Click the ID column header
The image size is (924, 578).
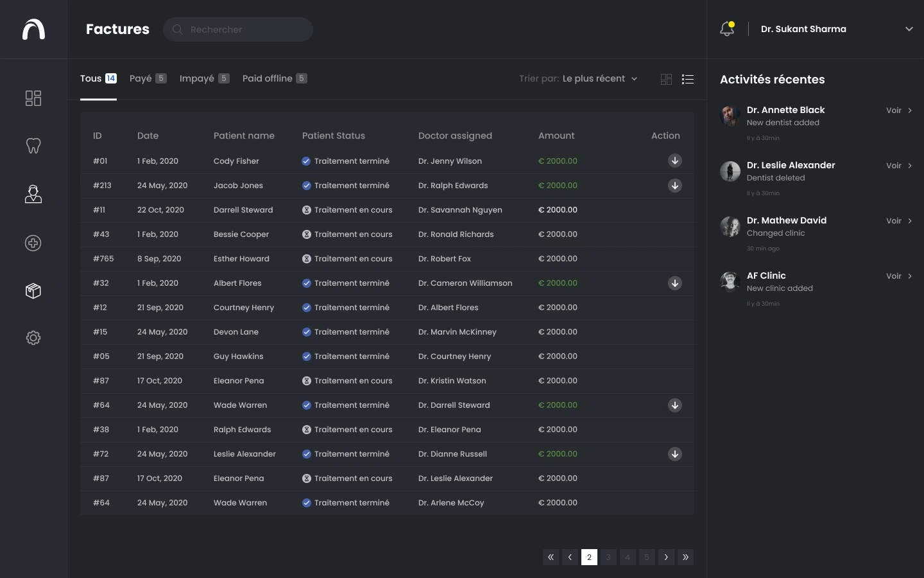coord(98,136)
